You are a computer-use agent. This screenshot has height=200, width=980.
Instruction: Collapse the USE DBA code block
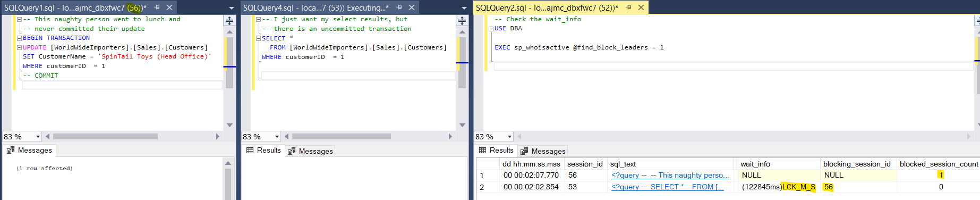click(491, 29)
